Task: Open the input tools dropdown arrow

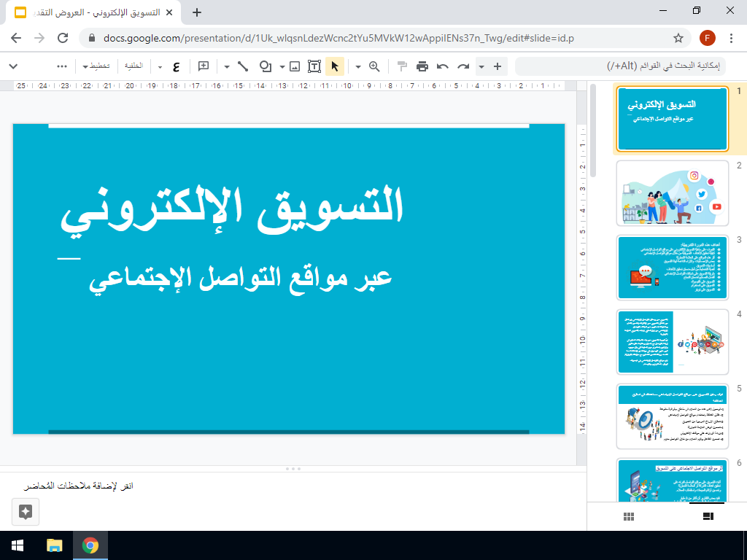Action: point(160,66)
